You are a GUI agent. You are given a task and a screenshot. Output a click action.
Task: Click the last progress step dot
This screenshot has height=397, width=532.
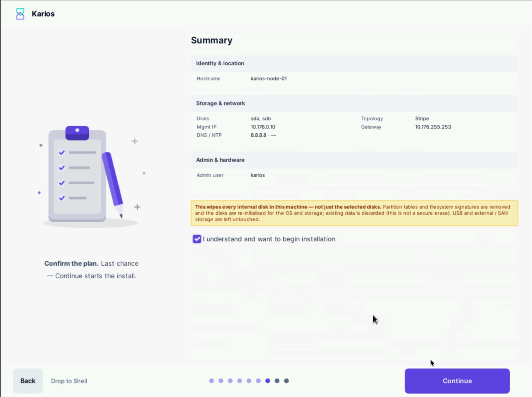286,381
